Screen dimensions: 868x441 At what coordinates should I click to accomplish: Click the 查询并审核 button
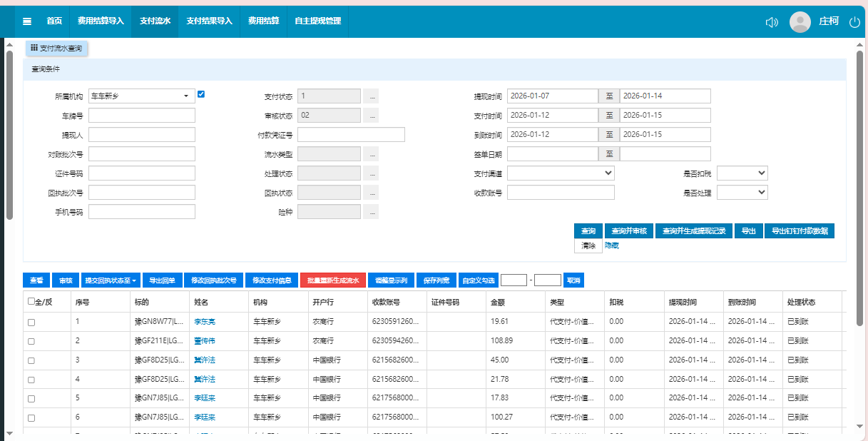pos(628,231)
